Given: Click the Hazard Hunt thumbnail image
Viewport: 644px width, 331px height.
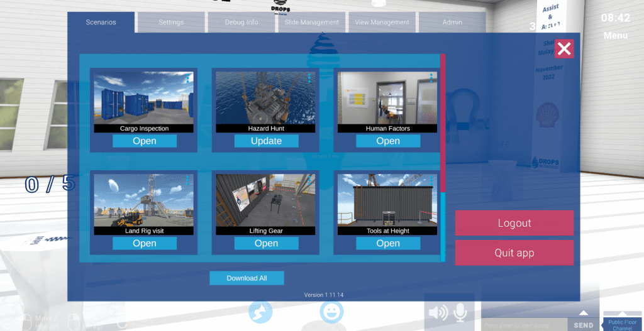Looking at the screenshot, I should coord(265,99).
